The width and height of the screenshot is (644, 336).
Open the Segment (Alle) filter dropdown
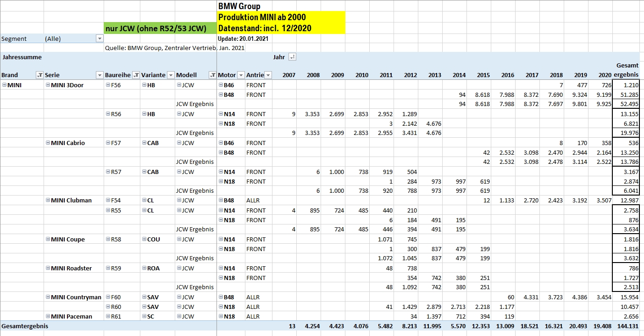(x=99, y=39)
